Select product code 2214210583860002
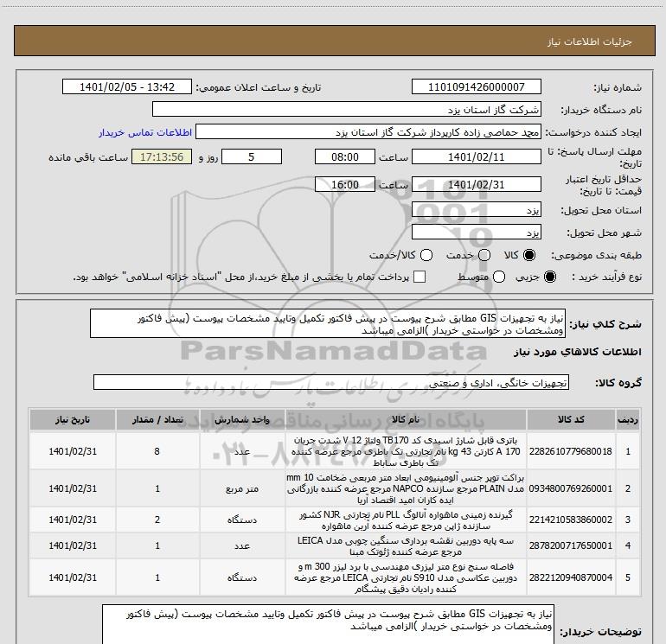This screenshot has height=644, width=666. pos(571,520)
